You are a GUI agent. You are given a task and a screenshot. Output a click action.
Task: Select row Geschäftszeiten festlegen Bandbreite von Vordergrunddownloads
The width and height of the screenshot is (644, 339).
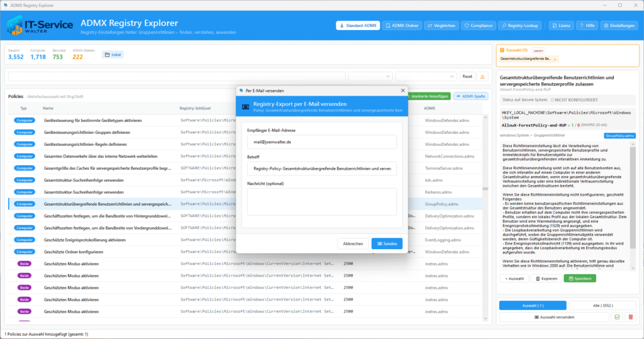point(245,228)
